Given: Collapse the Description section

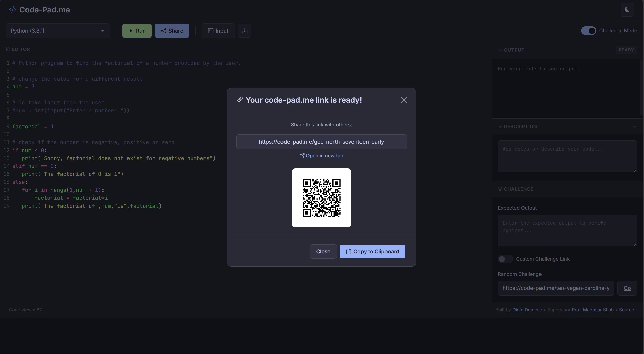Looking at the screenshot, I should click(x=634, y=126).
